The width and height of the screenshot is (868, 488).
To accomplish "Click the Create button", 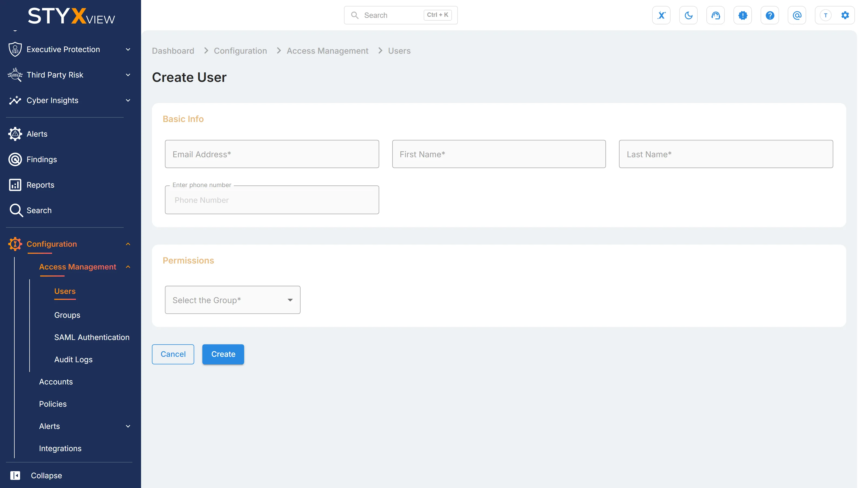I will (x=223, y=354).
